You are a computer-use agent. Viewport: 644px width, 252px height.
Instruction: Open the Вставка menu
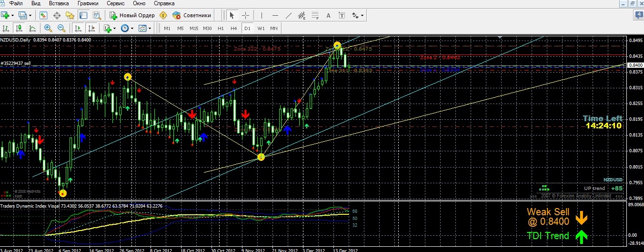59,3
